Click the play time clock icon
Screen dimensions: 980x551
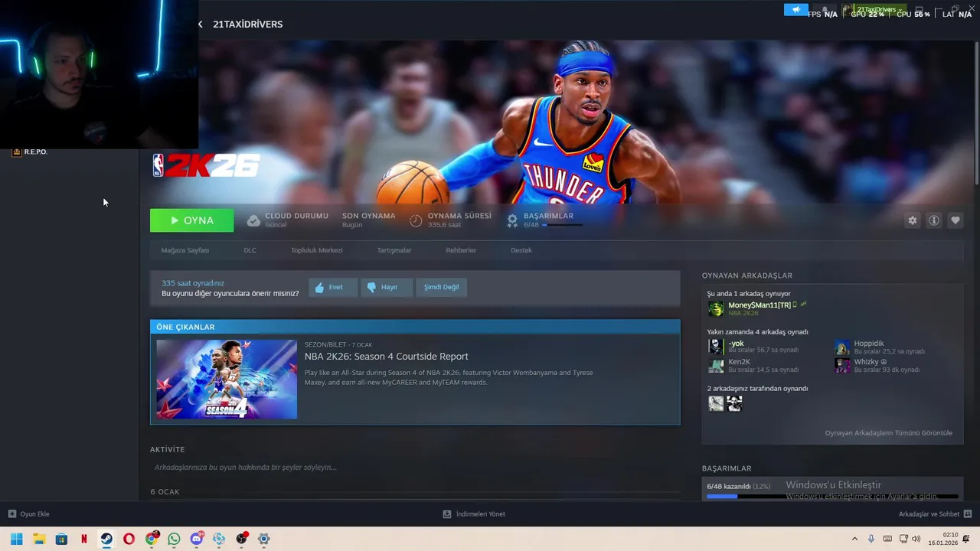pyautogui.click(x=416, y=220)
